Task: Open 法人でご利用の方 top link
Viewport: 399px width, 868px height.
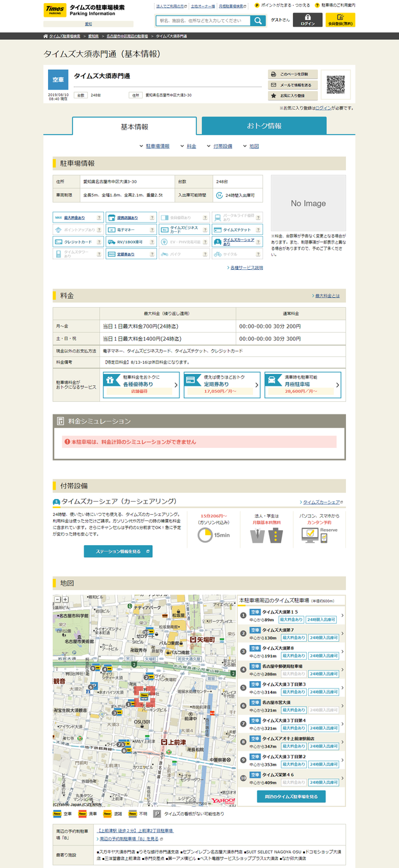Action: pos(171,6)
